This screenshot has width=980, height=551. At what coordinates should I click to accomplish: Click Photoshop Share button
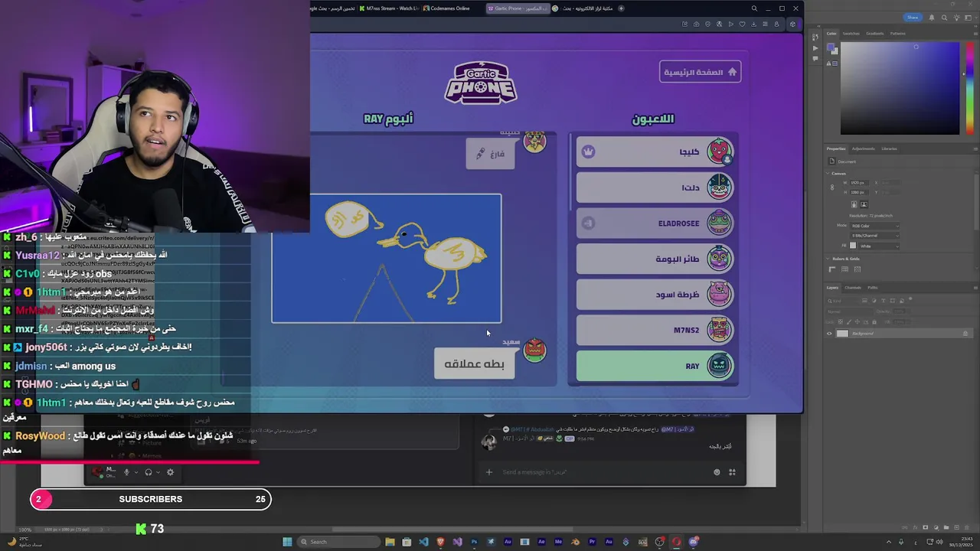click(913, 18)
